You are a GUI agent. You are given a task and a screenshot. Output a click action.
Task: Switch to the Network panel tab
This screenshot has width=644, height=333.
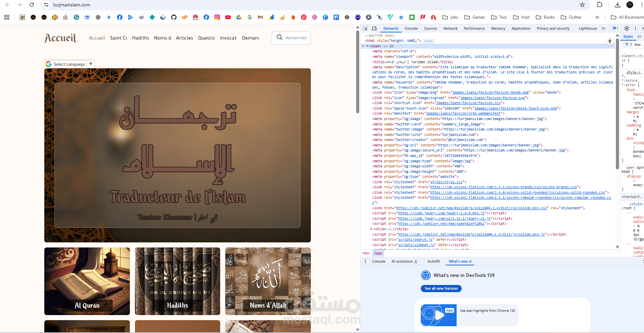click(451, 28)
